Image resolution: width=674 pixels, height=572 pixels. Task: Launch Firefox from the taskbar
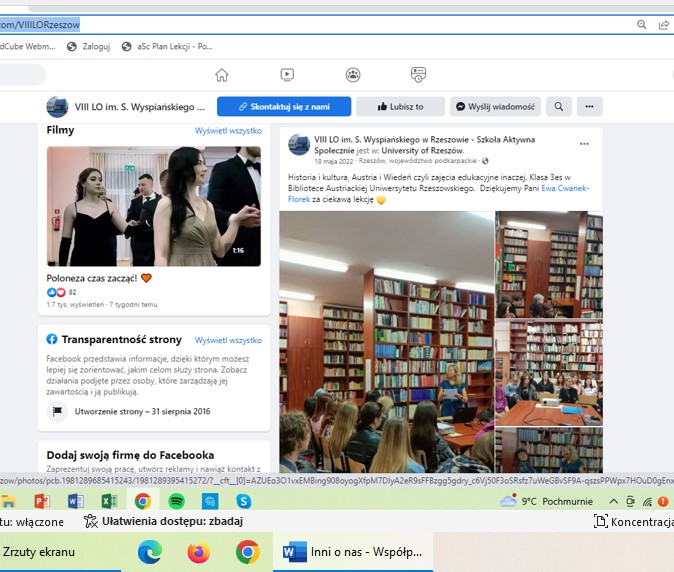199,551
